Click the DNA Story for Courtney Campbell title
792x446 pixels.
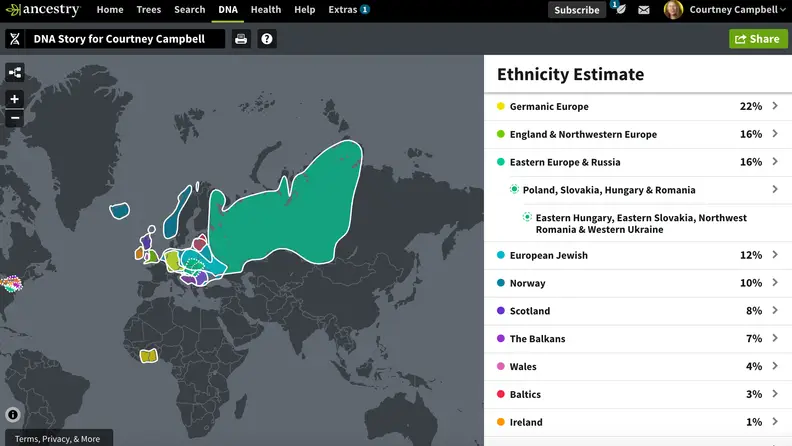(119, 39)
